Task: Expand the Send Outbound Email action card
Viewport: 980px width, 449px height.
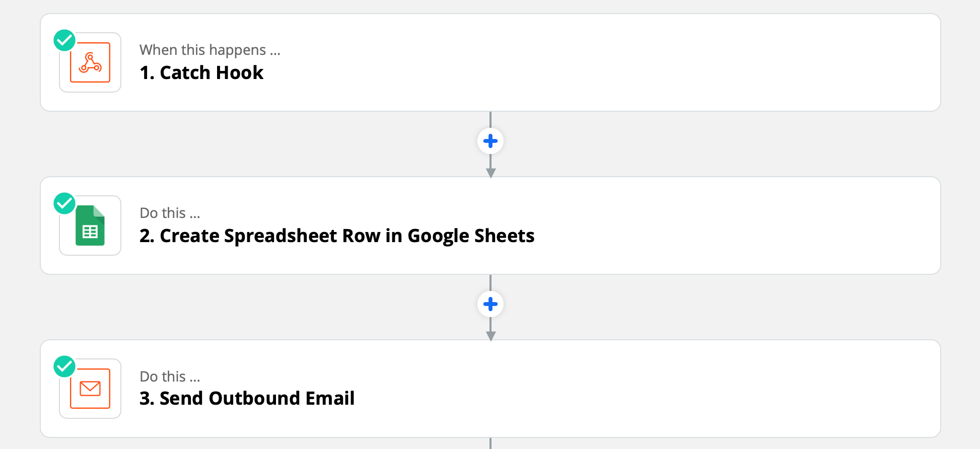Action: (x=491, y=389)
